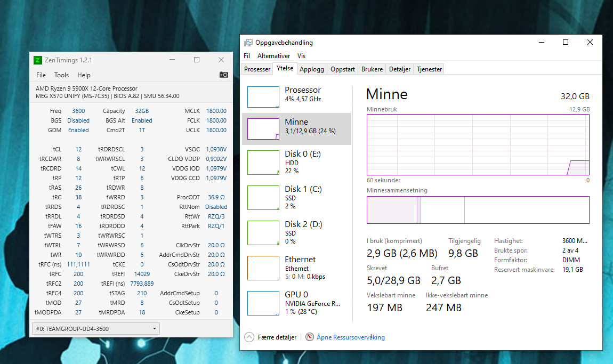Viewport: 613px width, 364px height.
Task: Click the Minnesammensetning composition bar
Action: click(478, 210)
